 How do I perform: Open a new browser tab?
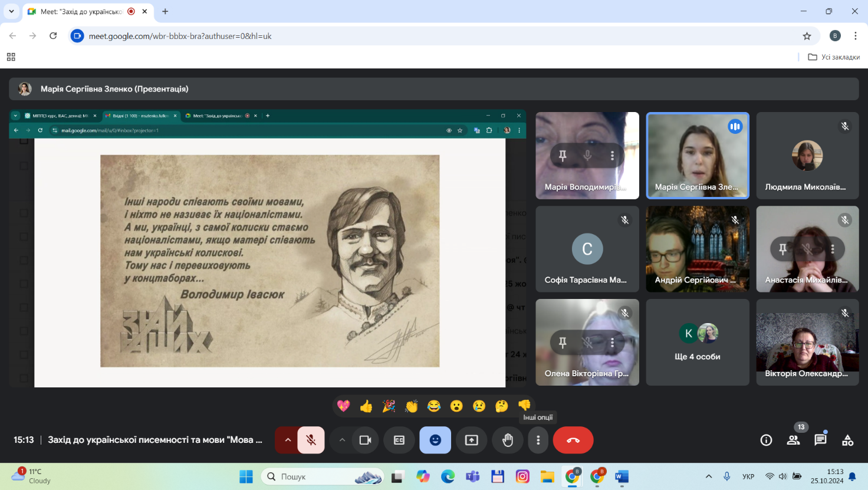[x=165, y=11]
